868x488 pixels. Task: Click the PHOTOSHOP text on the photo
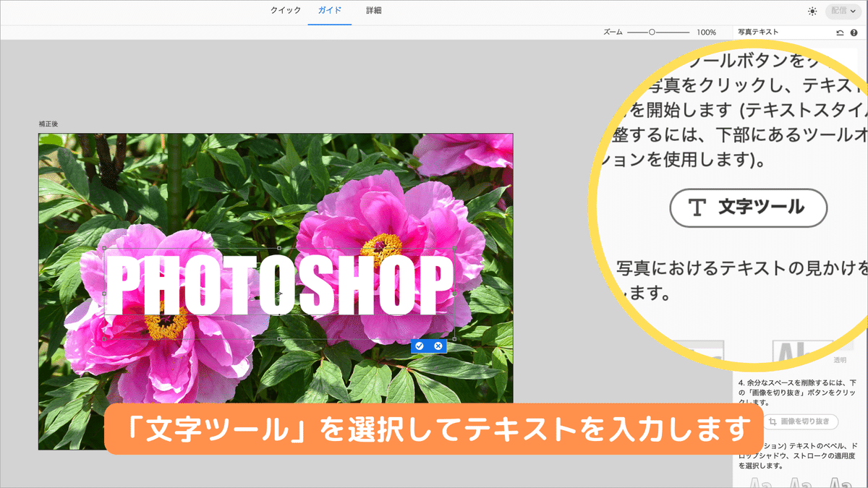tap(279, 286)
